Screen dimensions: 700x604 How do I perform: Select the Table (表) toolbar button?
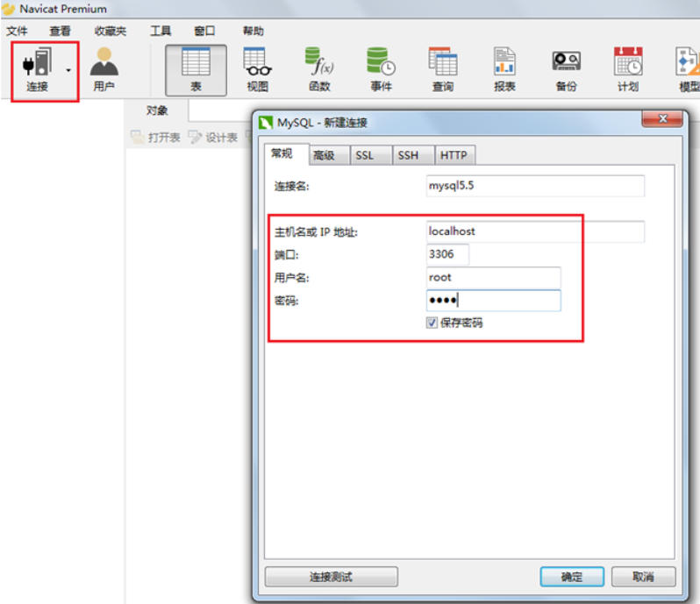196,70
